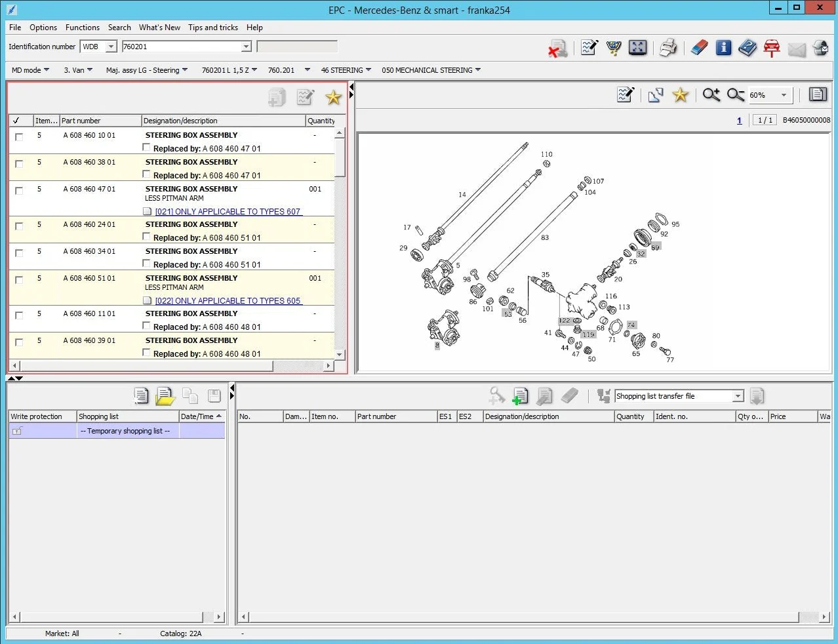Image resolution: width=838 pixels, height=644 pixels.
Task: Open footnote 021 ONLY APPLICABLE TO TYPES 607
Action: 228,211
